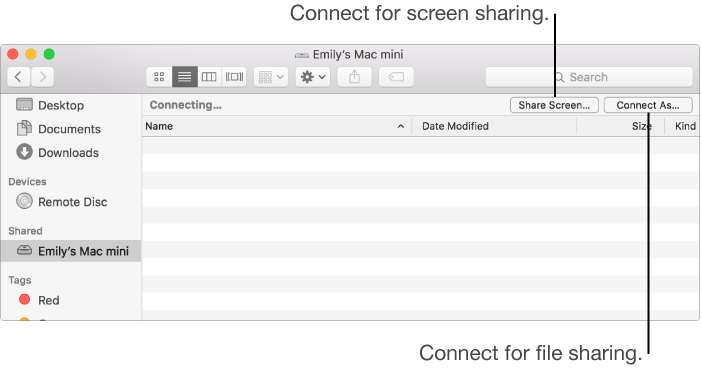Open the Action gear menu
Screen dimensions: 702x372
coord(312,77)
